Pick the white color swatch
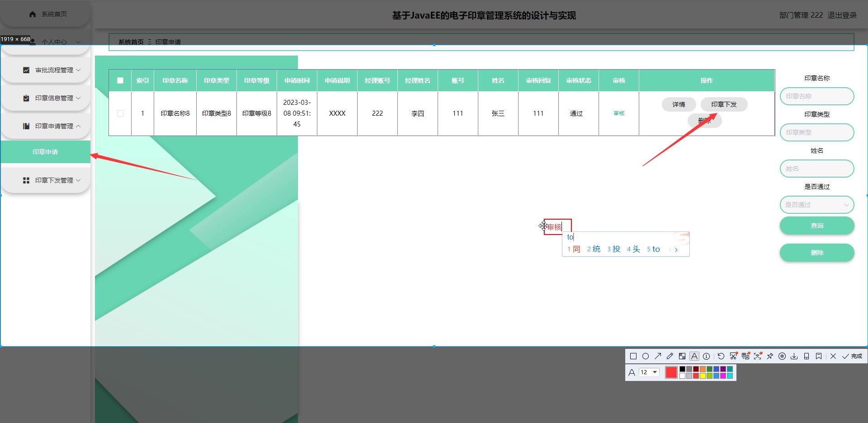Viewport: 868px width, 423px height. pos(683,376)
